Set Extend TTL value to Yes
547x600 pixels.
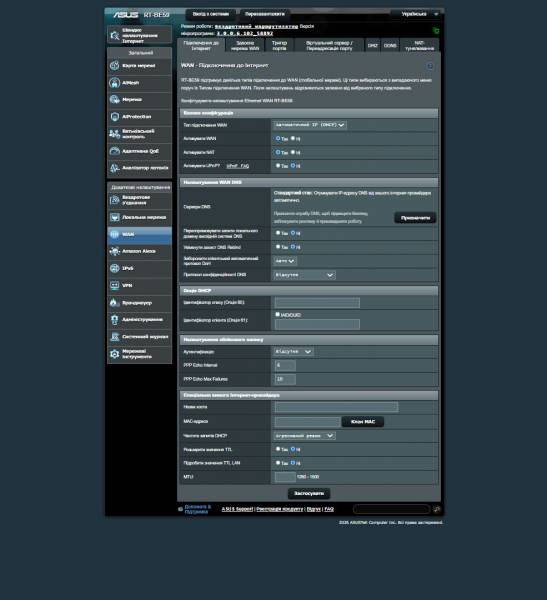278,449
